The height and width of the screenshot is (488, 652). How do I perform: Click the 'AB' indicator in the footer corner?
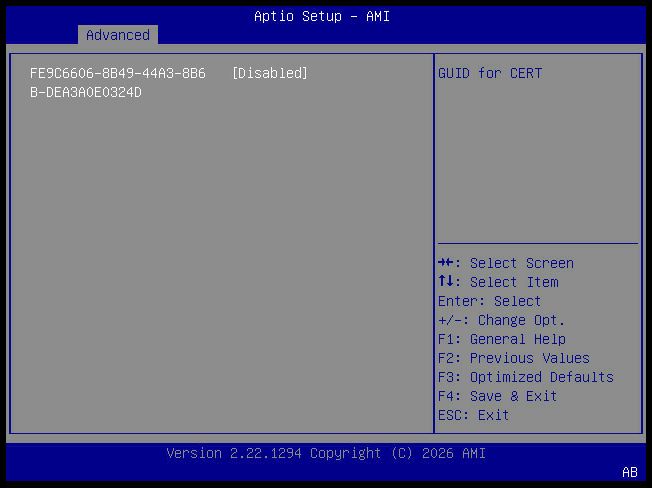point(630,472)
